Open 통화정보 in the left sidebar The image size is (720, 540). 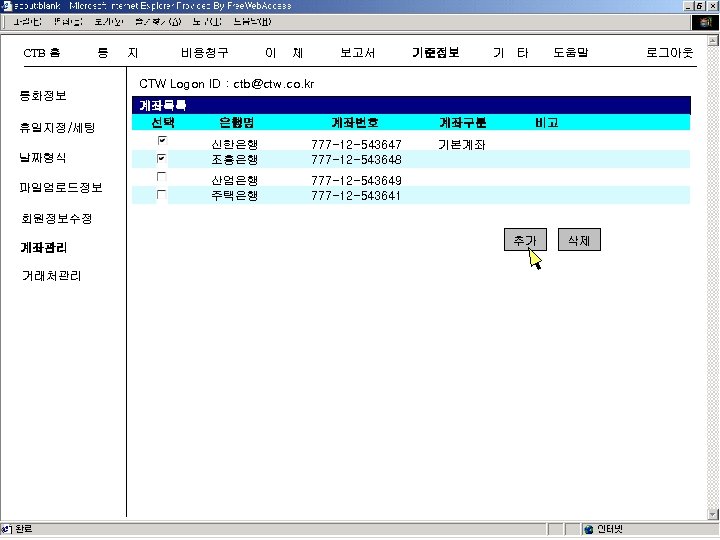coord(43,96)
